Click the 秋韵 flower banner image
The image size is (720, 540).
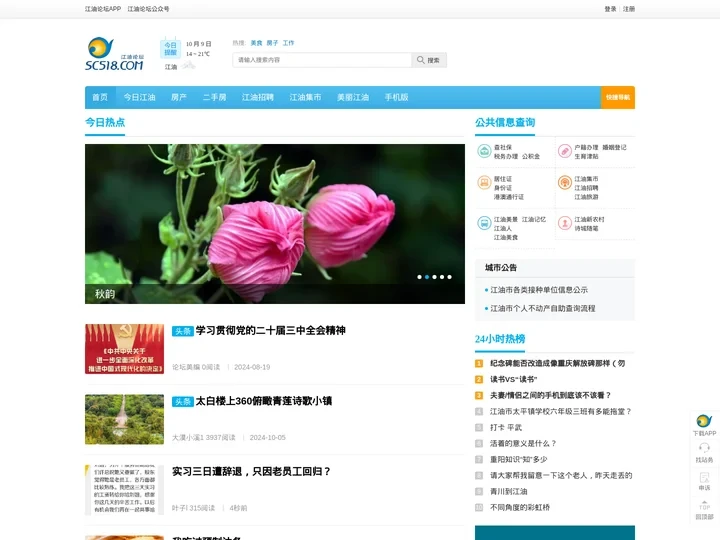click(275, 224)
